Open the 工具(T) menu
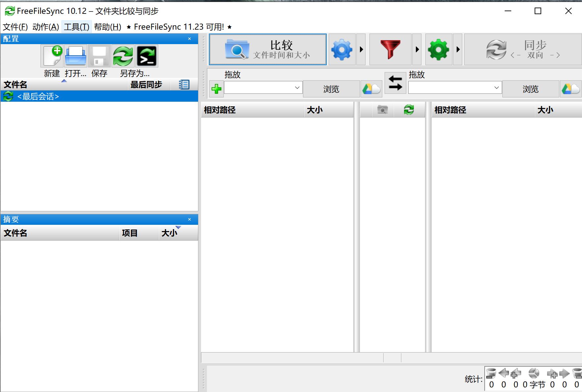Screen dimensions: 582x392 coord(76,27)
